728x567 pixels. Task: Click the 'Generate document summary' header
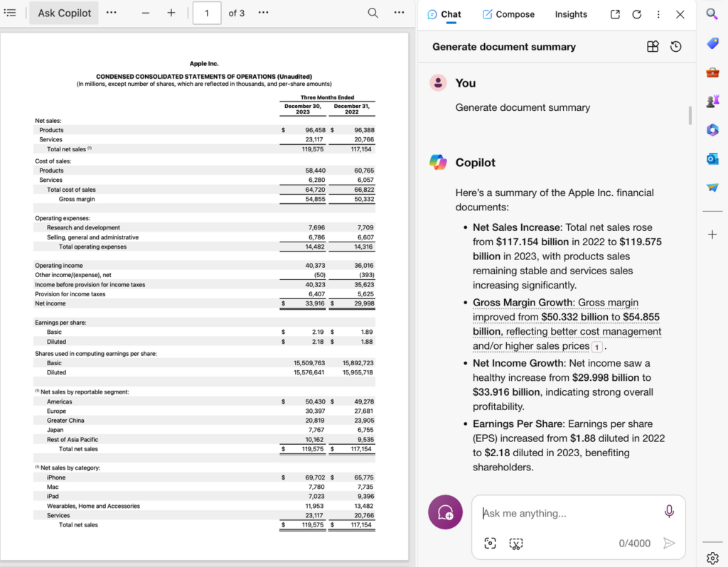point(504,47)
